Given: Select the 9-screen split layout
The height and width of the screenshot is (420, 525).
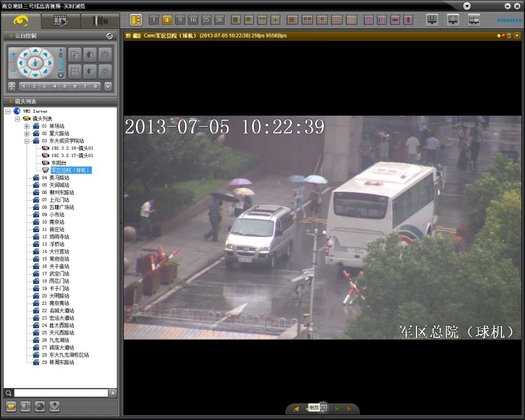Looking at the screenshot, I should point(180,20).
